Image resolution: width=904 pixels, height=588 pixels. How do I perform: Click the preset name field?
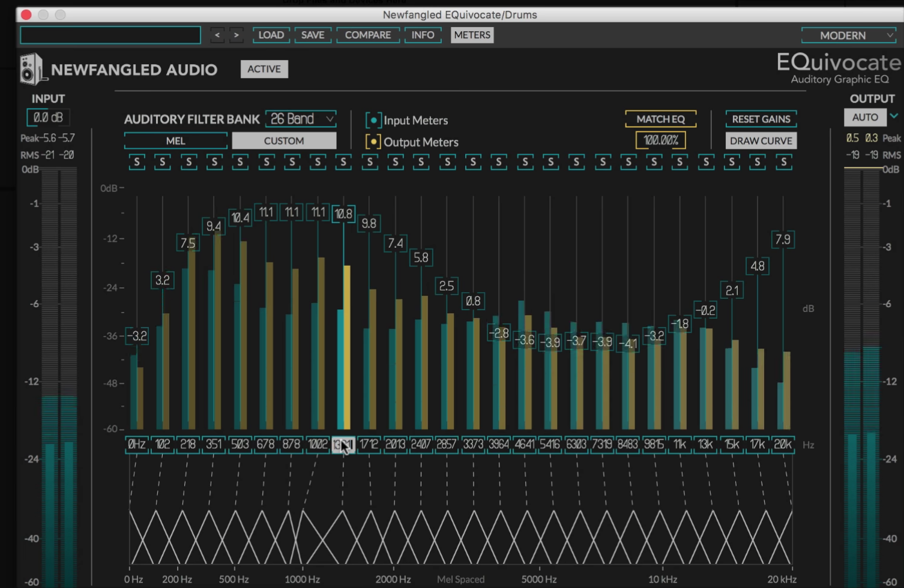coord(110,35)
